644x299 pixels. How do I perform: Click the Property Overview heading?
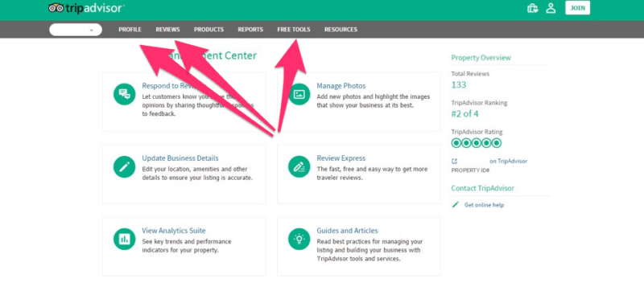(x=481, y=58)
